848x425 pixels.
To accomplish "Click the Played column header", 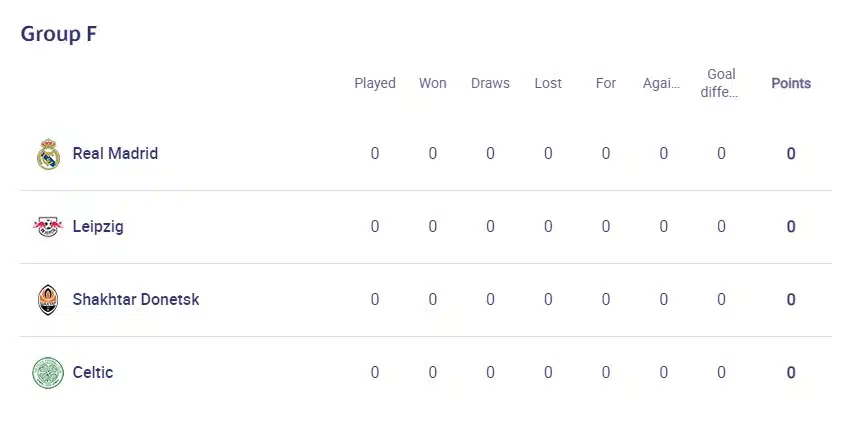I will 375,84.
